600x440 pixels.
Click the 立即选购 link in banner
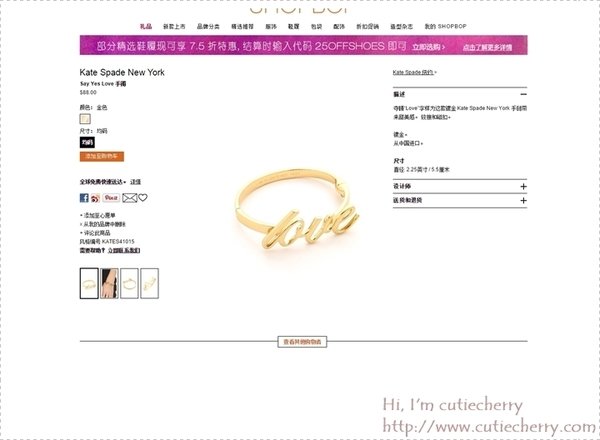(x=428, y=47)
